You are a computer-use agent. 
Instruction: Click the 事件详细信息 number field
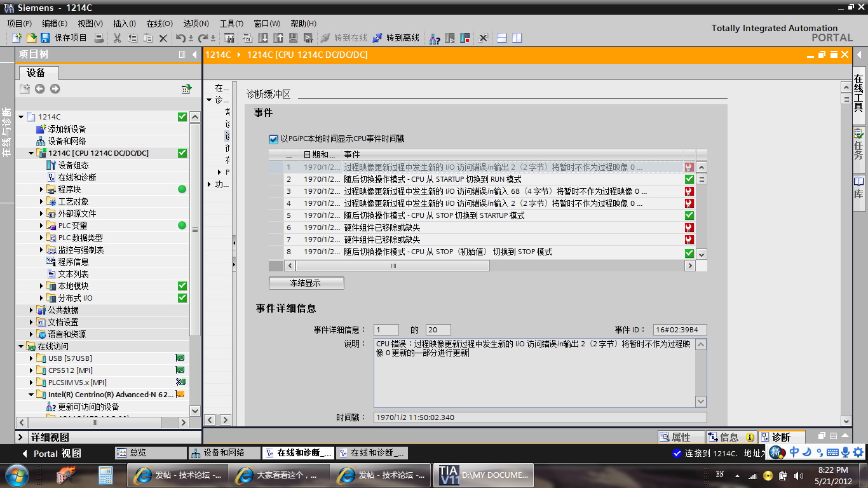(x=386, y=330)
